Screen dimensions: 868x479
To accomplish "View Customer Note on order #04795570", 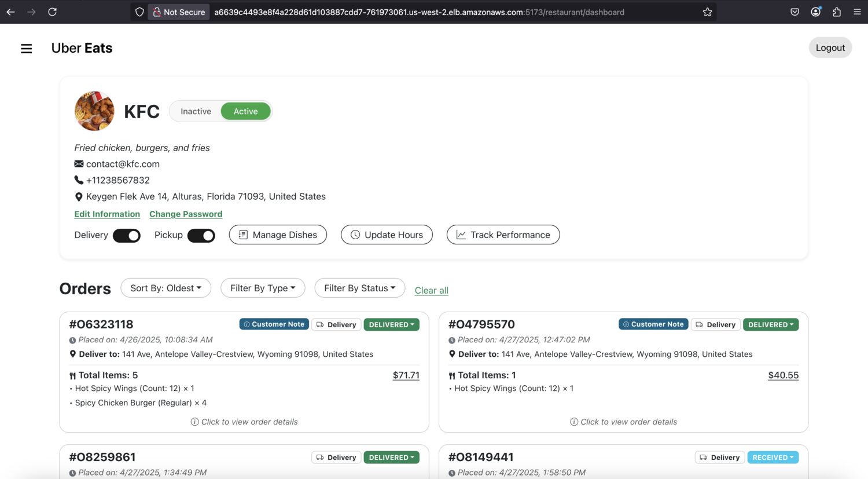I will [x=653, y=324].
